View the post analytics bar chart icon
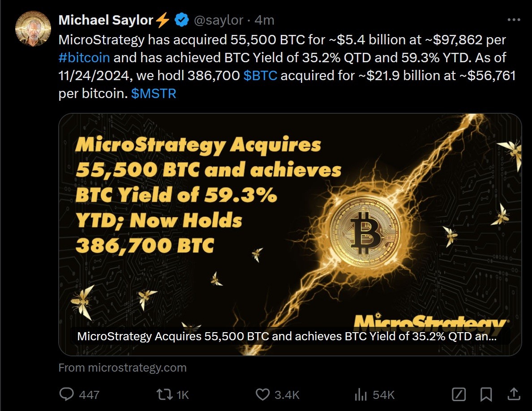This screenshot has width=532, height=411. coord(360,395)
